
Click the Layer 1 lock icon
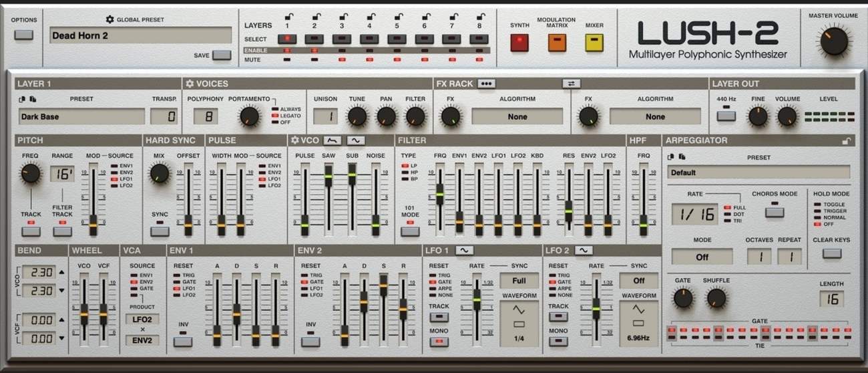point(288,16)
